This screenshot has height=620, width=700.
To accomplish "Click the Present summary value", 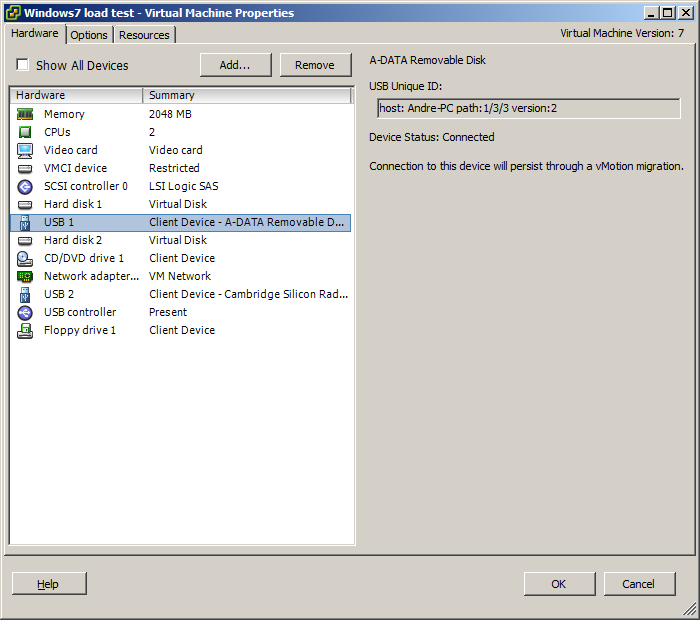I will tap(168, 312).
